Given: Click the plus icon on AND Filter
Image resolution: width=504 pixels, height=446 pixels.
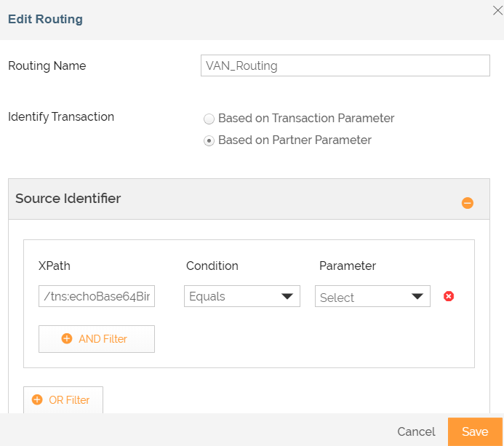Looking at the screenshot, I should point(67,339).
